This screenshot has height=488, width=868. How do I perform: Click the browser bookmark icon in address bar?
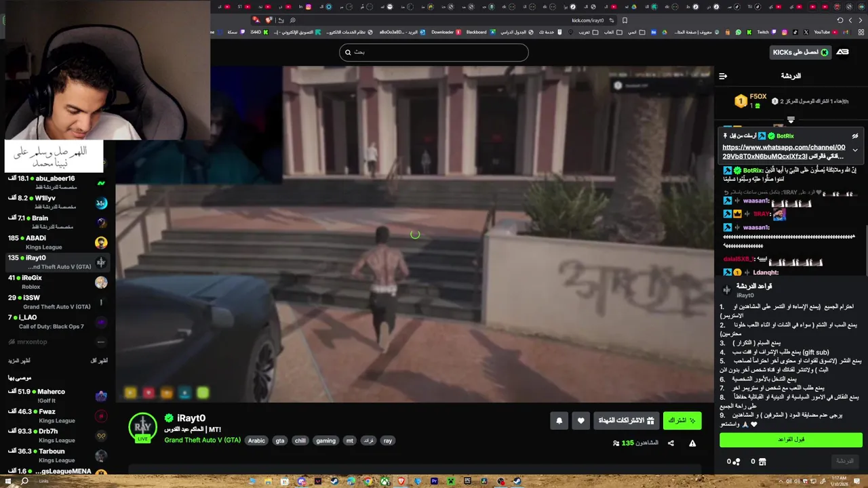click(x=625, y=20)
